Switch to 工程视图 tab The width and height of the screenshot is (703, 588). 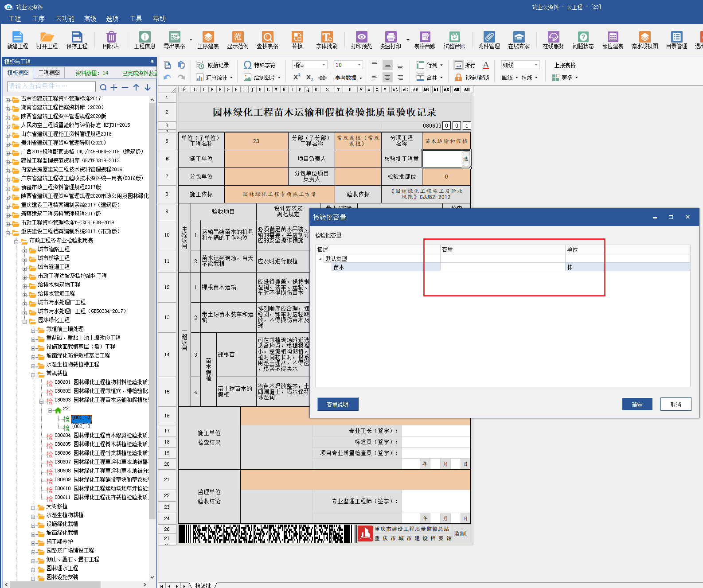pos(49,73)
